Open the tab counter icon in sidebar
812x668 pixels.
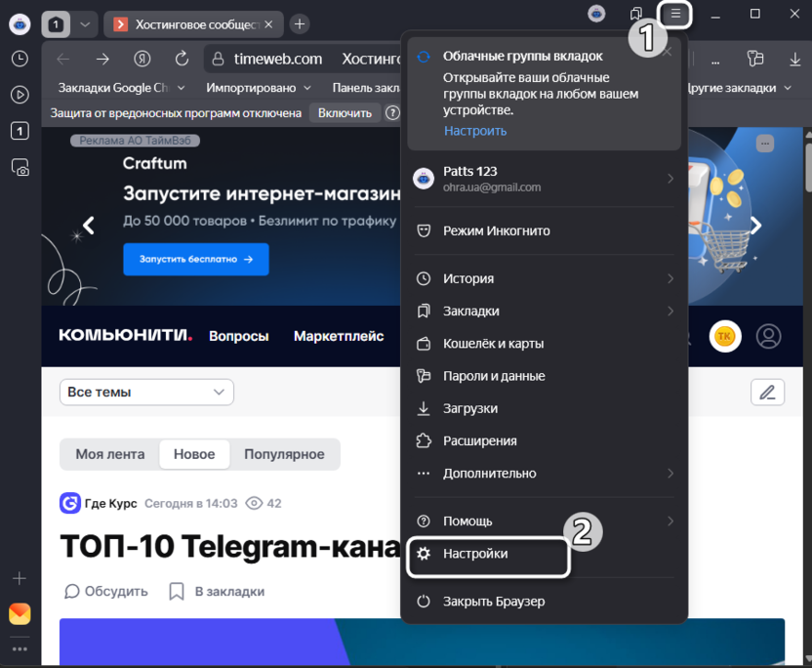[x=20, y=131]
